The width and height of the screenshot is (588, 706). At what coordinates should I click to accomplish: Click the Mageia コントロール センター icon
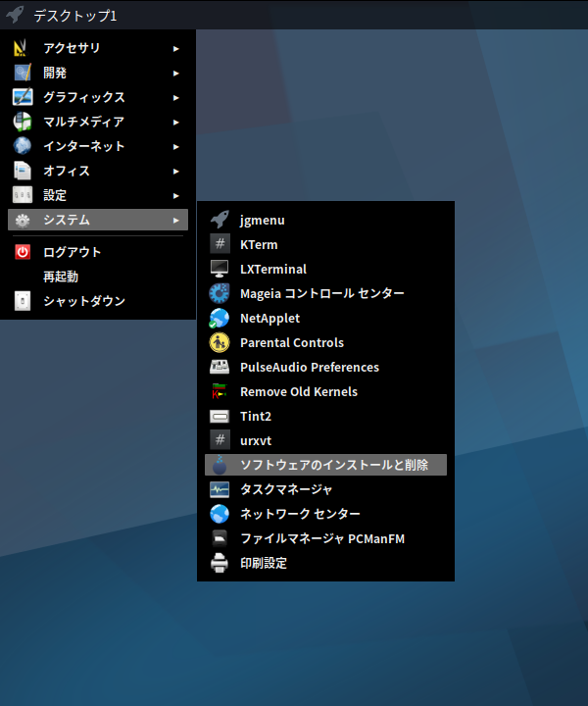[220, 293]
